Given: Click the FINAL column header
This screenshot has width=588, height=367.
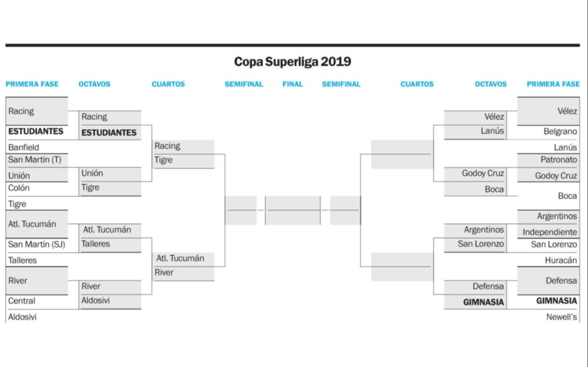Looking at the screenshot, I should click(292, 84).
